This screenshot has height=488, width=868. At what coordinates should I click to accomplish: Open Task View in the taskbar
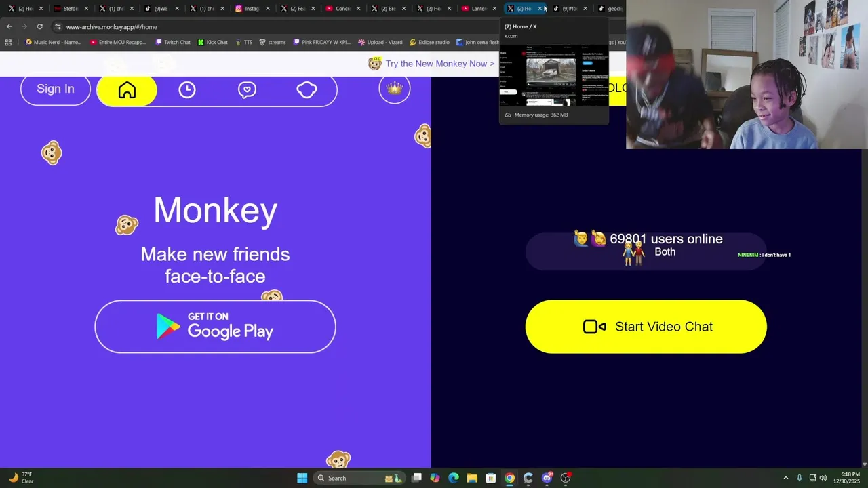(416, 478)
